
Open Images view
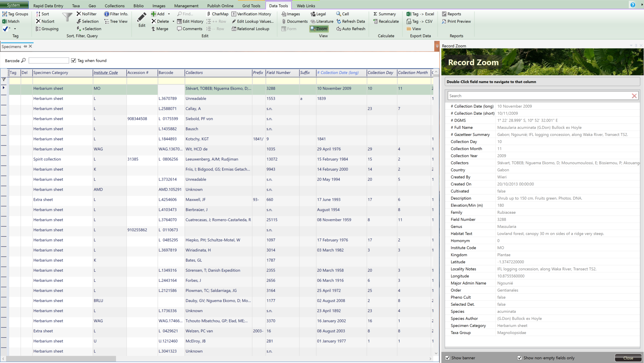click(x=291, y=14)
